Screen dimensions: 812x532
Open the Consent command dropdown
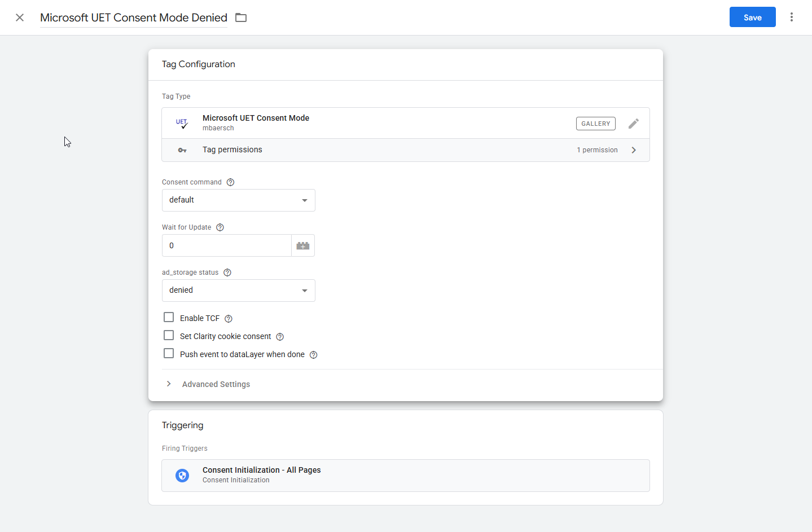coord(239,200)
